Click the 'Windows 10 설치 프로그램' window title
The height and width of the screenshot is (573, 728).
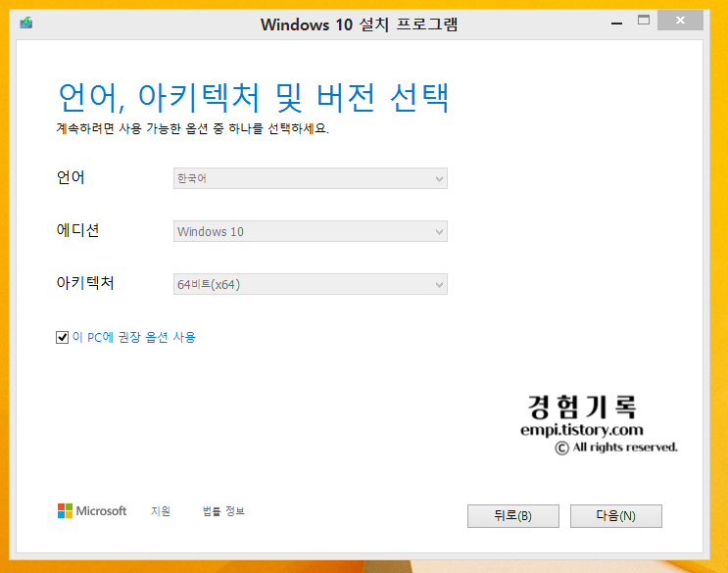point(359,24)
